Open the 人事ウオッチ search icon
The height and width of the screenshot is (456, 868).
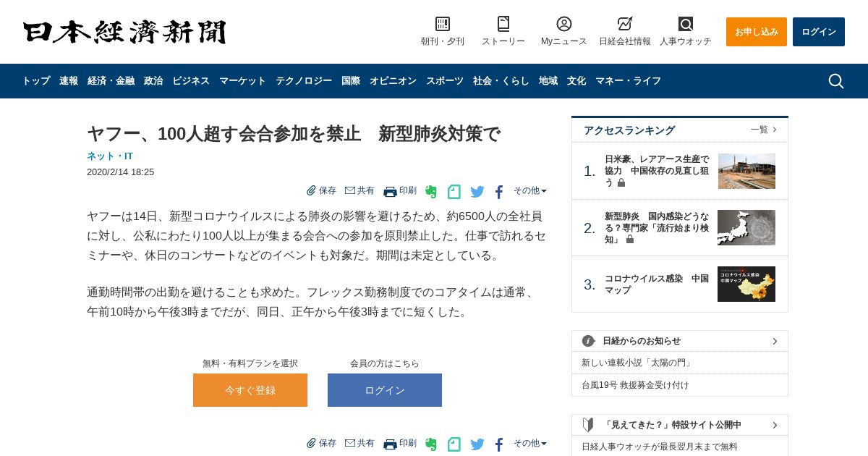(686, 24)
